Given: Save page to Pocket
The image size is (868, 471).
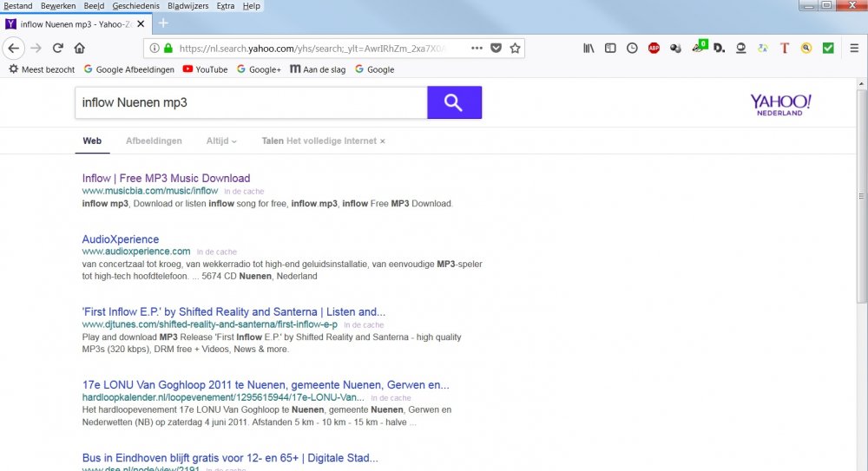Looking at the screenshot, I should 496,49.
